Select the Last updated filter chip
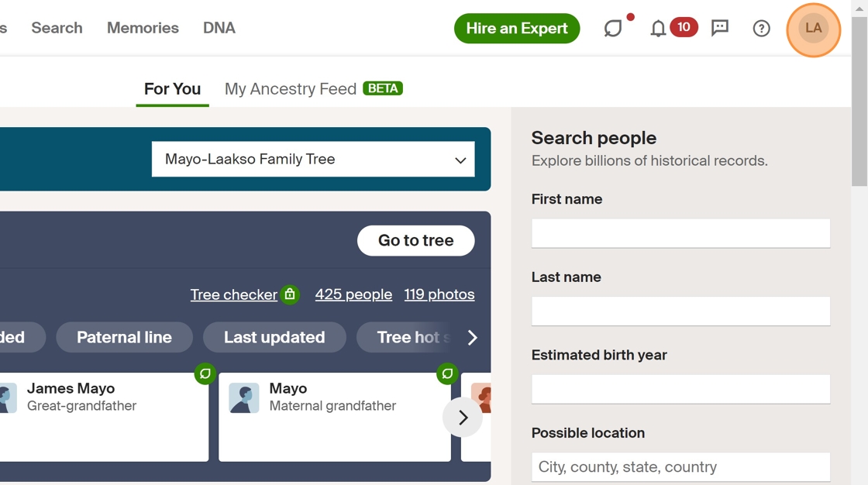 pyautogui.click(x=274, y=337)
